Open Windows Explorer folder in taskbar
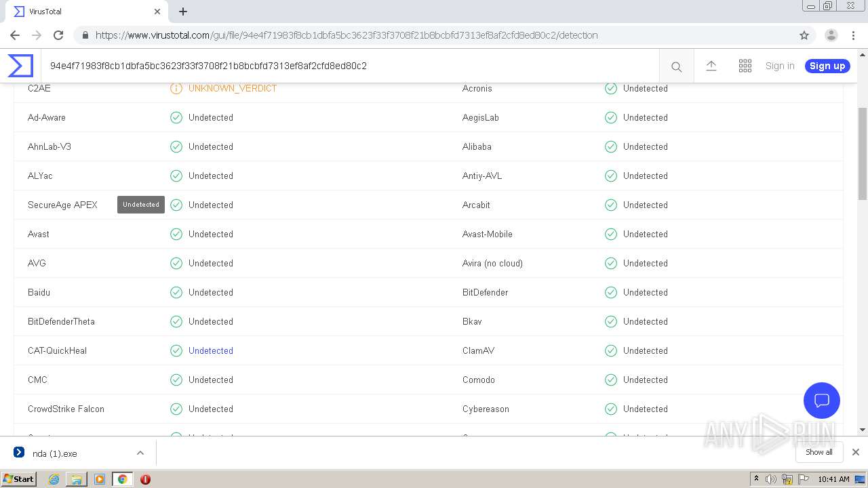The height and width of the screenshot is (488, 868). tap(77, 479)
